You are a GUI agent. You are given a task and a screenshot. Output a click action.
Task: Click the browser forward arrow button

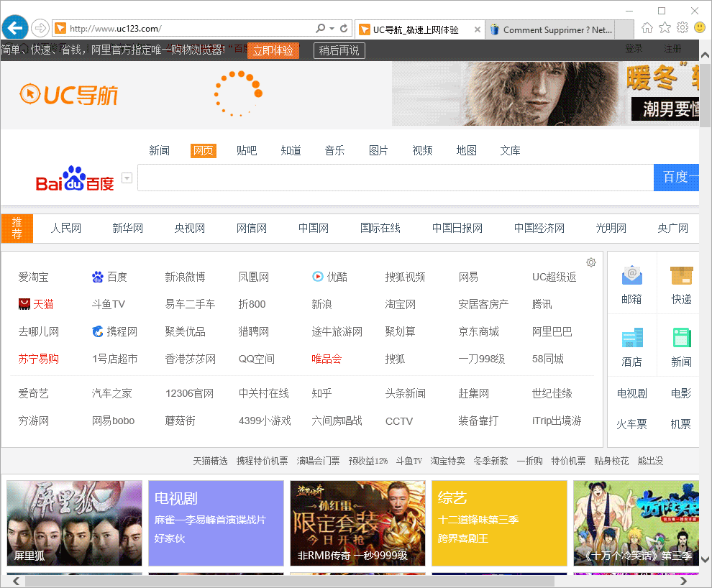click(40, 28)
